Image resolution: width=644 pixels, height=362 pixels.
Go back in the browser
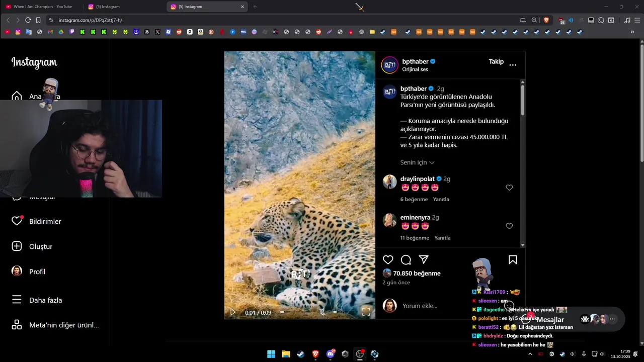click(x=8, y=20)
